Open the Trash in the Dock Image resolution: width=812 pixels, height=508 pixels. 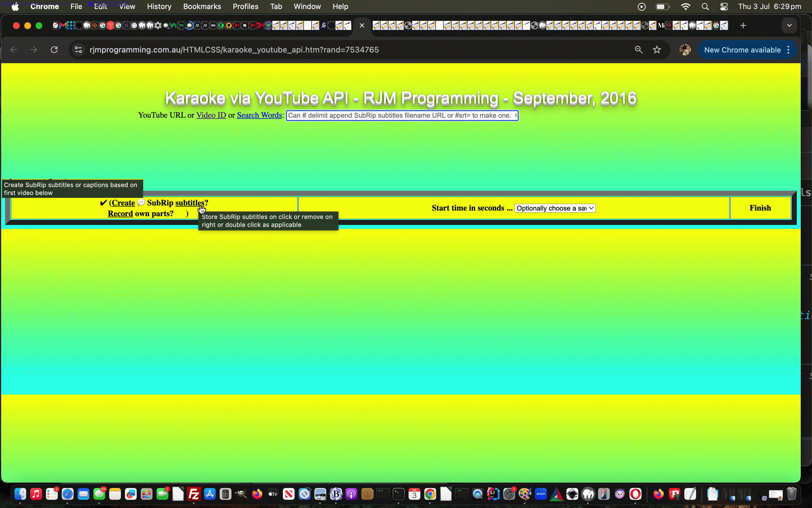pos(791,494)
